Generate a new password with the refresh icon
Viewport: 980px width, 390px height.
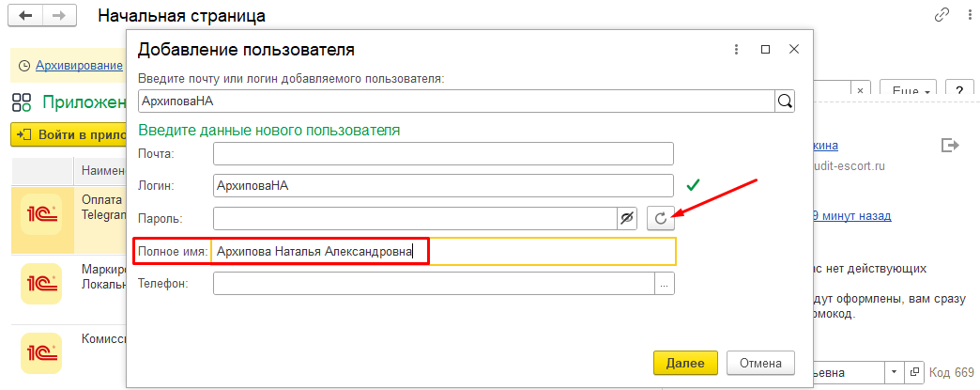click(661, 218)
